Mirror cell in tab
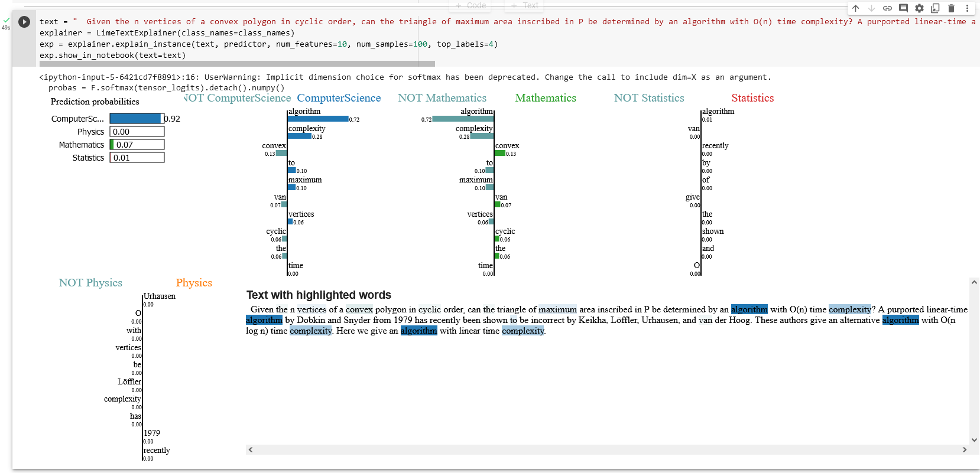980x473 pixels. pos(935,8)
